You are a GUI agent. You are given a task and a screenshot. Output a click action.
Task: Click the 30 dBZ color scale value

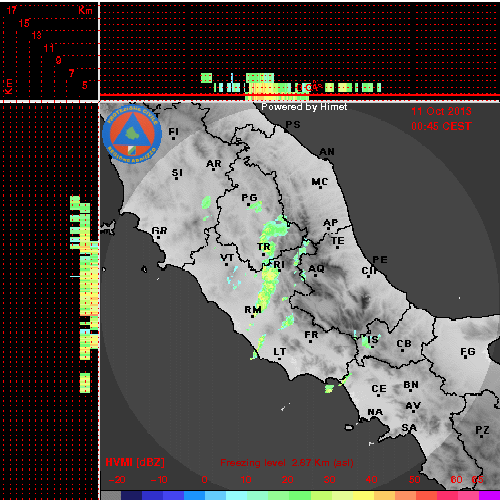[329, 480]
